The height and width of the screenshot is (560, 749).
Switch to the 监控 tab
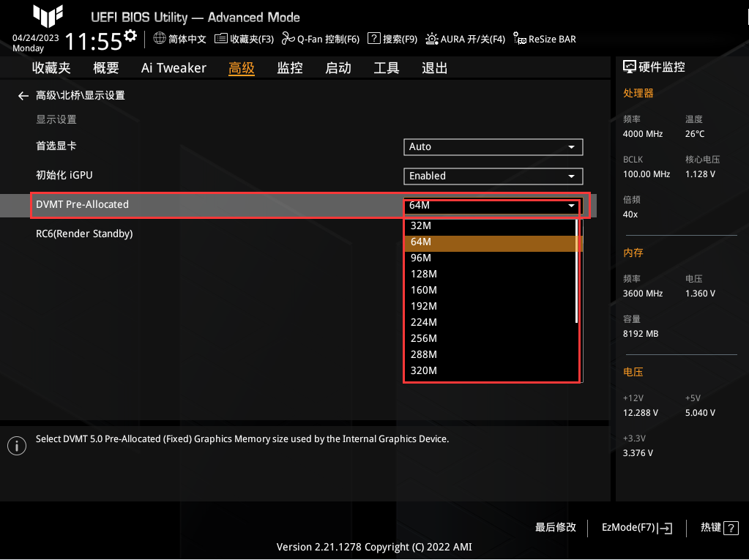point(290,68)
